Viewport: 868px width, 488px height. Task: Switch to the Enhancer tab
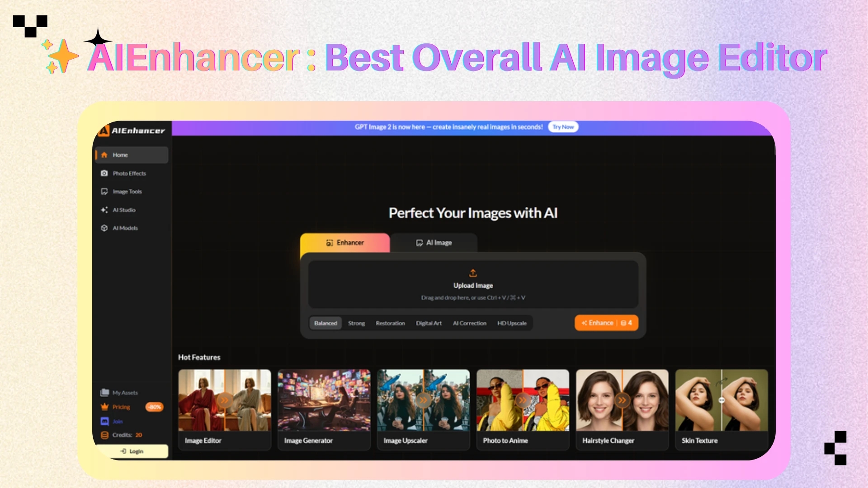(345, 243)
